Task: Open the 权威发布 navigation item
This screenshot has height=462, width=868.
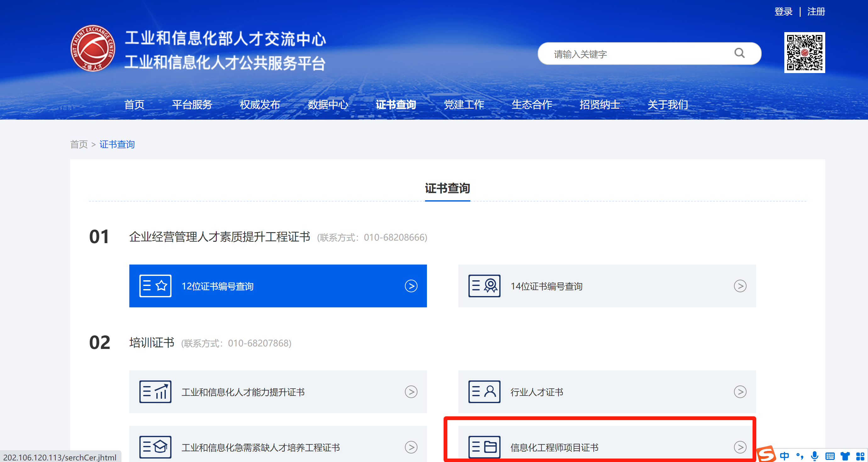Action: coord(260,105)
